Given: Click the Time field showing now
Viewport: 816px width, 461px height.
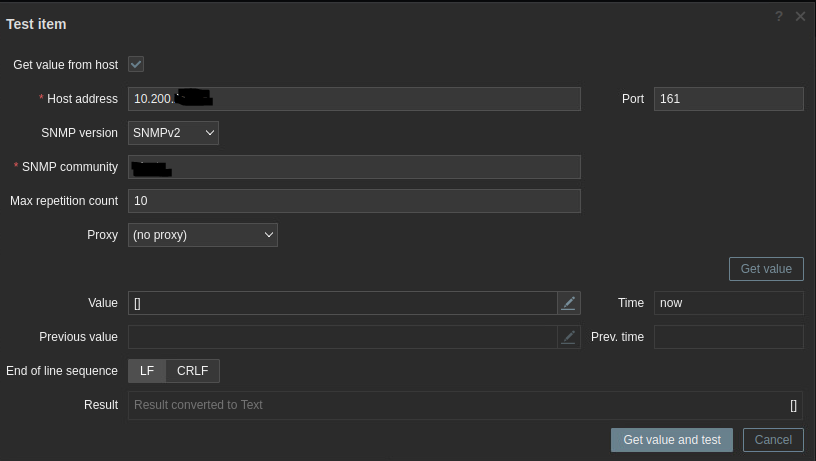Looking at the screenshot, I should 728,303.
